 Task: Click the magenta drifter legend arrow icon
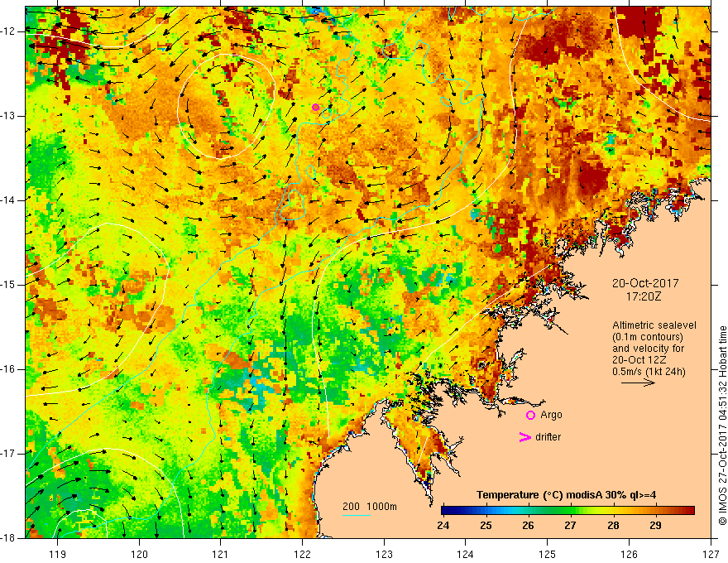click(x=525, y=437)
